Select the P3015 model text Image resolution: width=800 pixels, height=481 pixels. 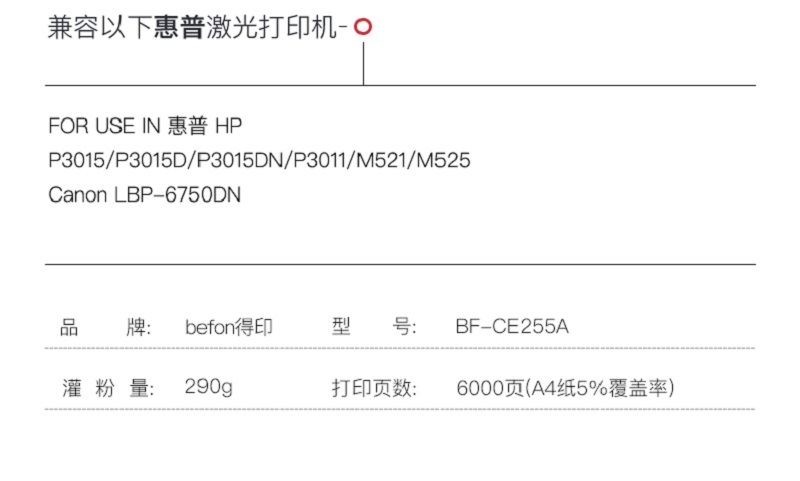[76, 161]
